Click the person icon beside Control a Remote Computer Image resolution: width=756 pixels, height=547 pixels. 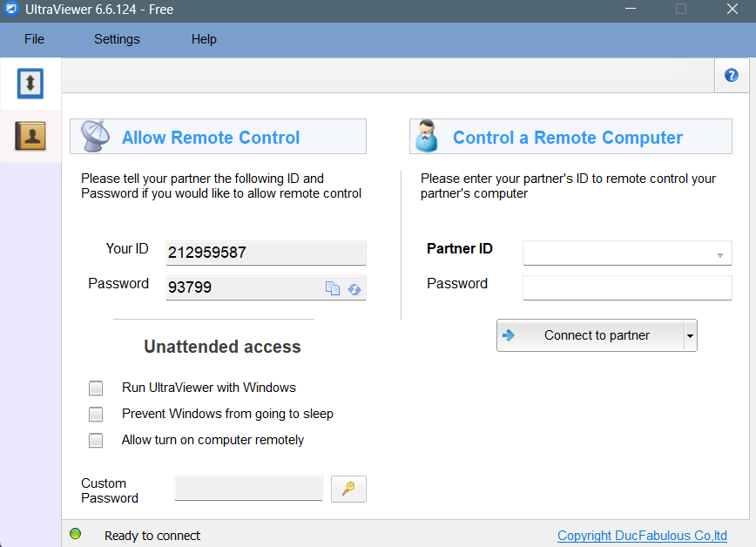(426, 136)
